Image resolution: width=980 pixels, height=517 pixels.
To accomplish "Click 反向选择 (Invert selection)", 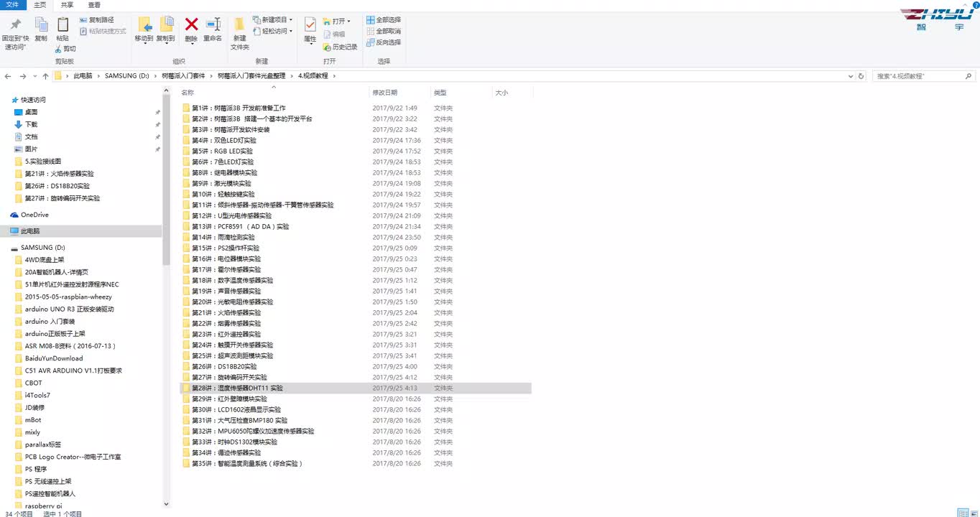I will point(384,42).
